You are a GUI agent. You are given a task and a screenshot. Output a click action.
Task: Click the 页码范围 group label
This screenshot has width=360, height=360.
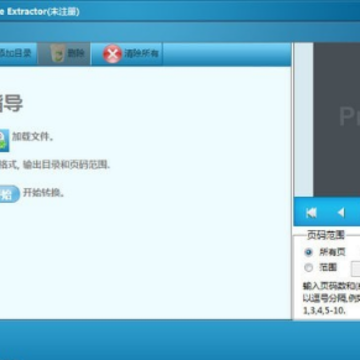click(x=326, y=235)
